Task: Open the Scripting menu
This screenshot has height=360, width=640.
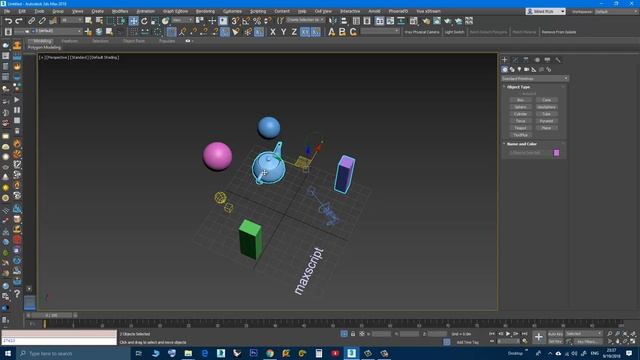Action: point(258,11)
